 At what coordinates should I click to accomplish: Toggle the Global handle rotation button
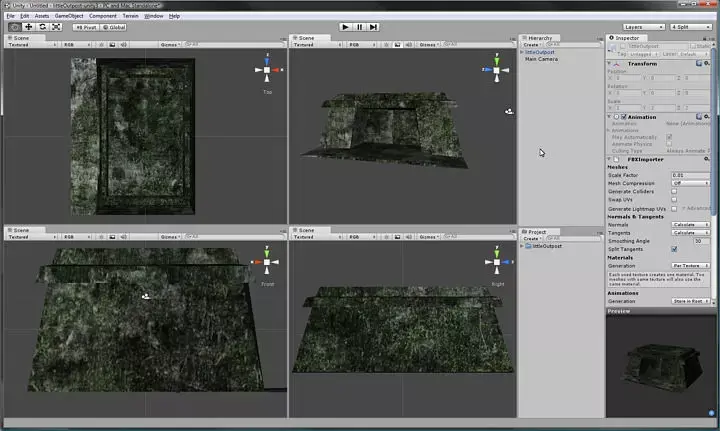click(113, 28)
